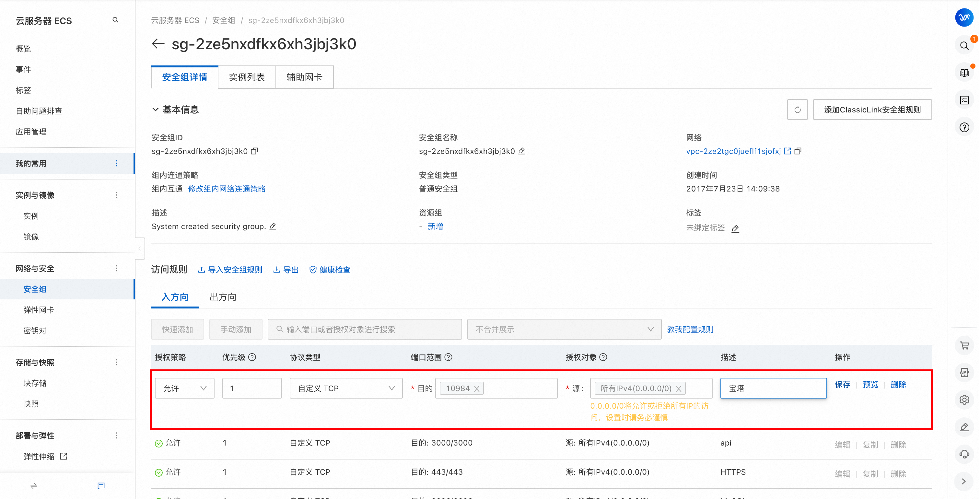This screenshot has height=499, width=980.
Task: Collapse the left sidebar panel handle
Action: click(x=140, y=248)
